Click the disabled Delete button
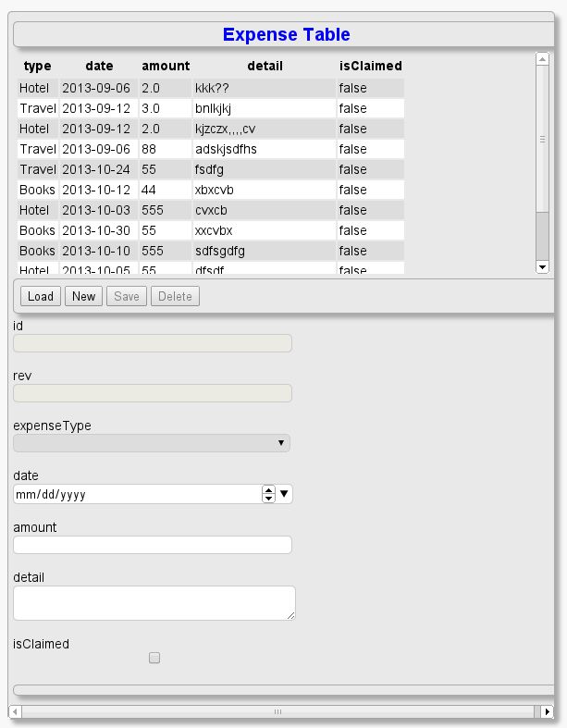Screen dimensions: 567x728 click(x=175, y=296)
